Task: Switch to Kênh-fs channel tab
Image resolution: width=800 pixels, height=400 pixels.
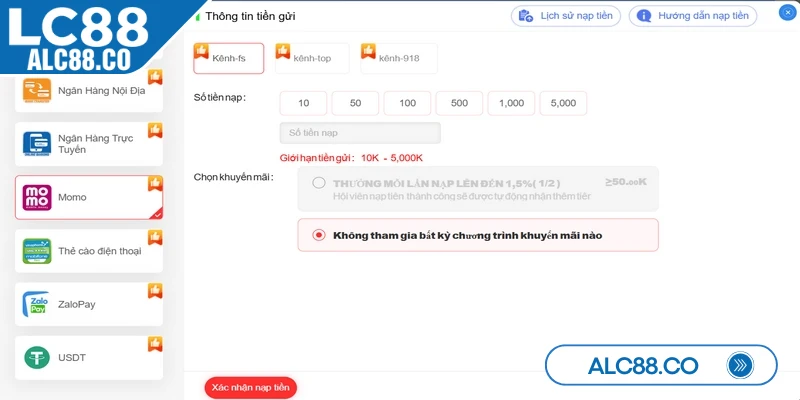Action: 229,58
